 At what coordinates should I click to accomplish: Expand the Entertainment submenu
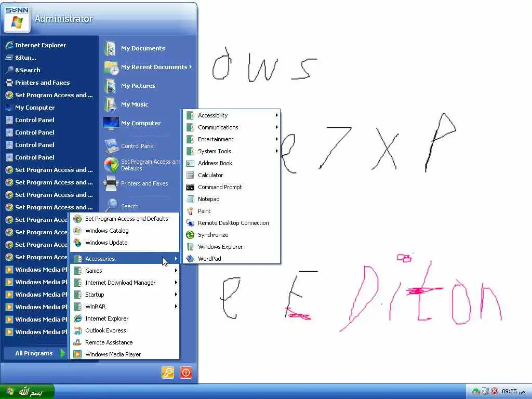pyautogui.click(x=231, y=139)
